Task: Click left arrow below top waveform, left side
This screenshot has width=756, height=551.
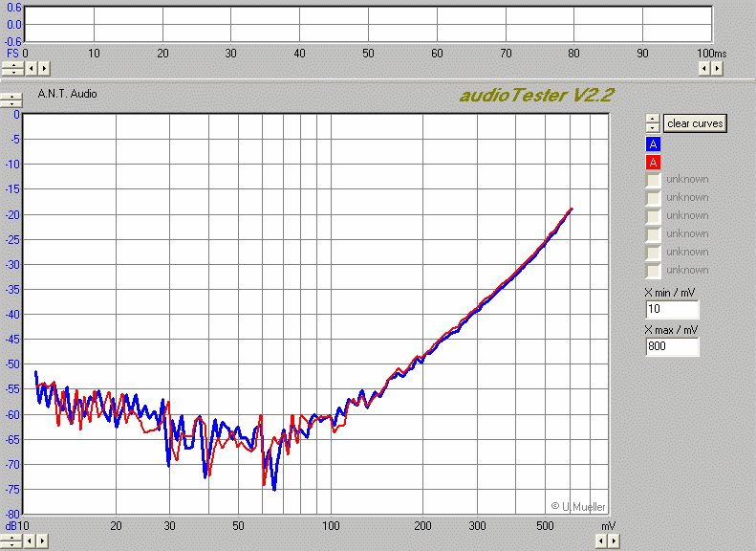Action: (31, 68)
